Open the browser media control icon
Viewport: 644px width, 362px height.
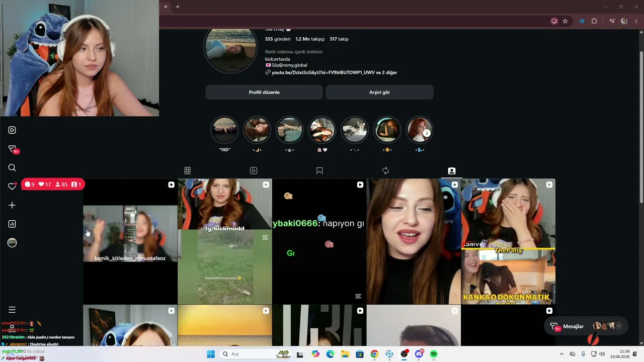click(x=612, y=21)
